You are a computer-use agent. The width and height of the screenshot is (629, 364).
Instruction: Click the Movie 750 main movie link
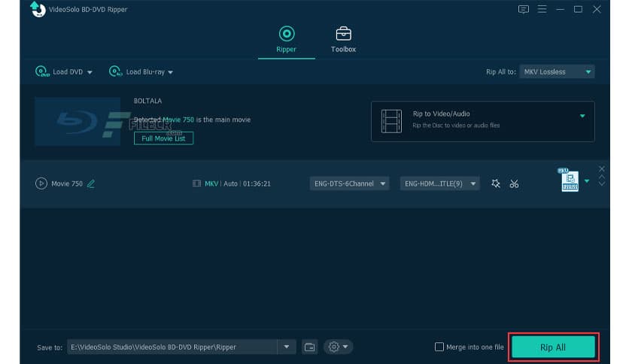pyautogui.click(x=178, y=120)
